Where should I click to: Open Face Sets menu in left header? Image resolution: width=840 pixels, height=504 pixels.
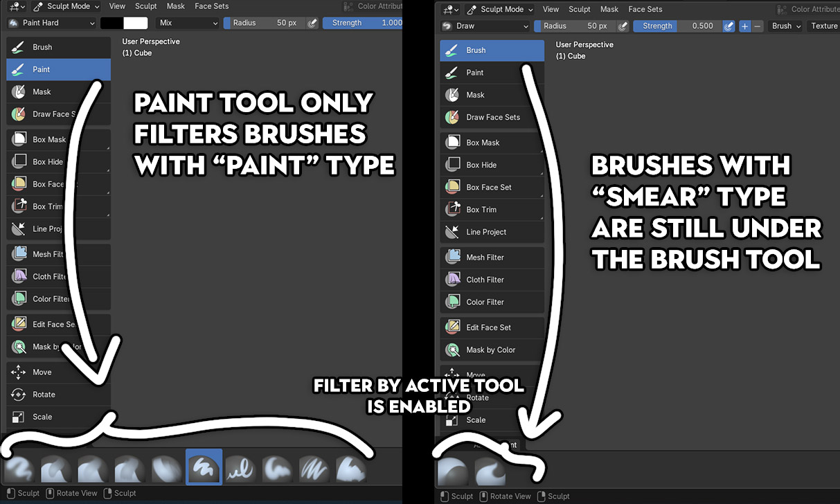[211, 6]
